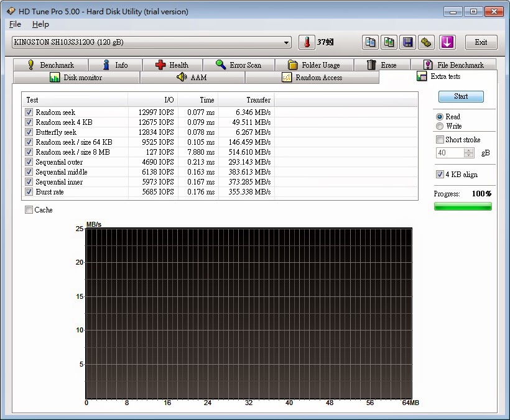
Task: Uncheck Sequential outer test
Action: [x=29, y=162]
